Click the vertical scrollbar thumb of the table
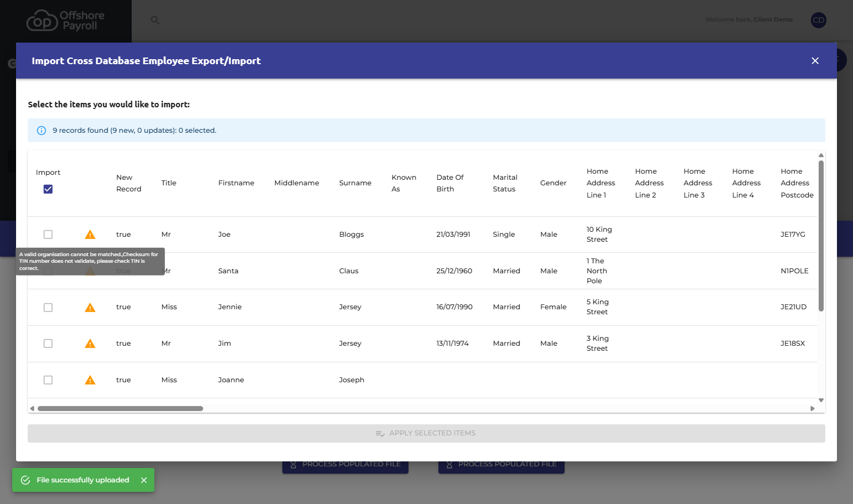 pos(821,236)
